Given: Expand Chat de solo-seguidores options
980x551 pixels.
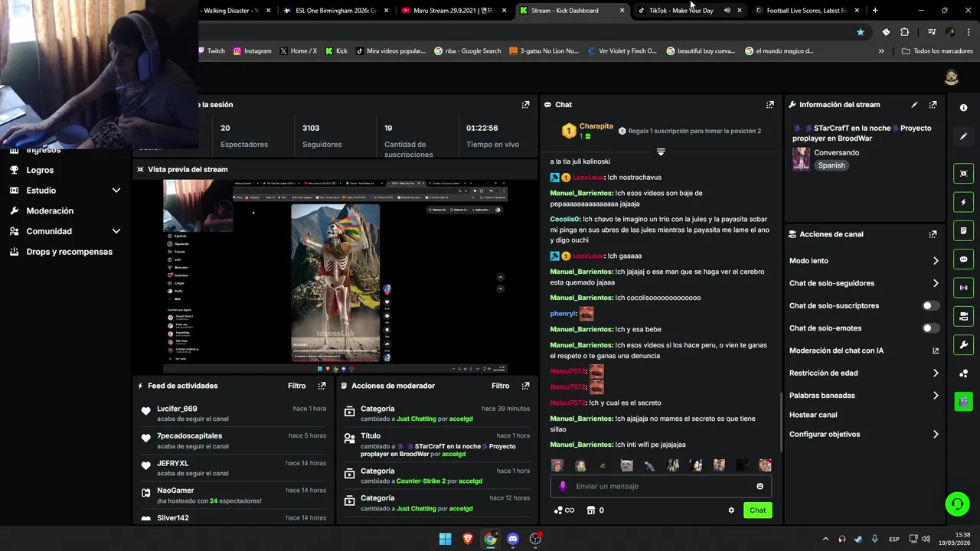Looking at the screenshot, I should [936, 283].
